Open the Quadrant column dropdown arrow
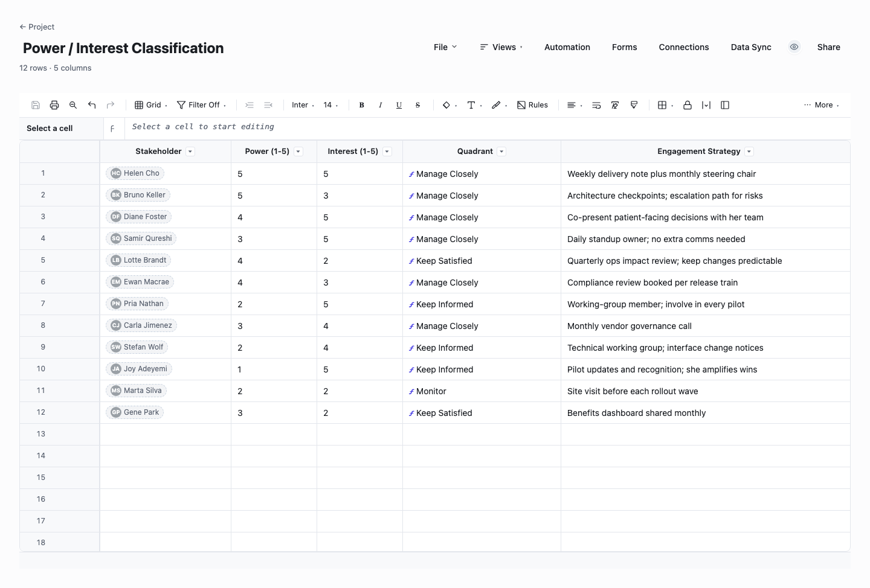870x588 pixels. pyautogui.click(x=501, y=152)
